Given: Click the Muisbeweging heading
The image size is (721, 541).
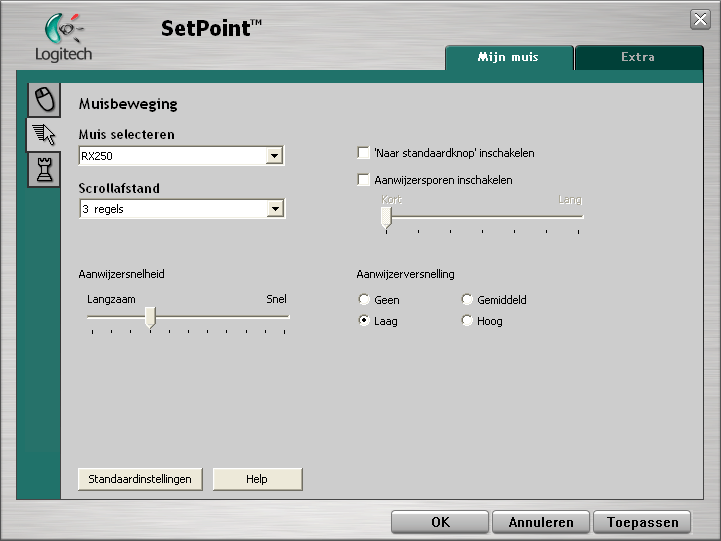Looking at the screenshot, I should point(128,104).
